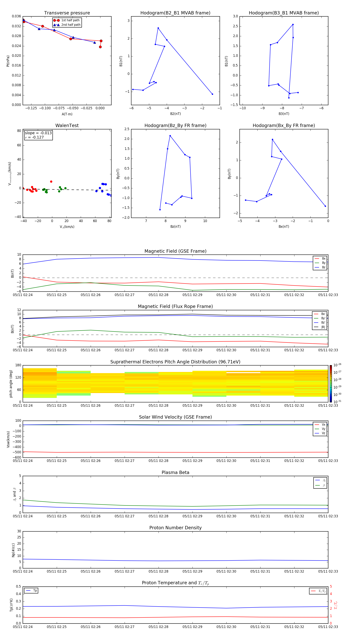Click the 'Vx' legend entry
This screenshot has height=644, width=351.
[320, 424]
